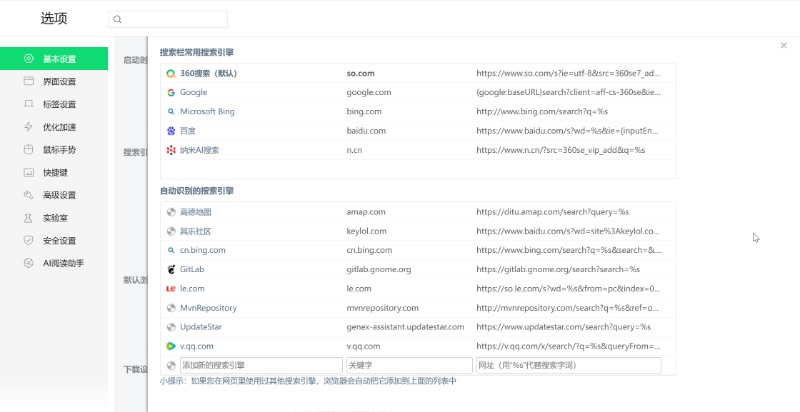
Task: Select the MvnRepository engine name
Action: click(208, 308)
